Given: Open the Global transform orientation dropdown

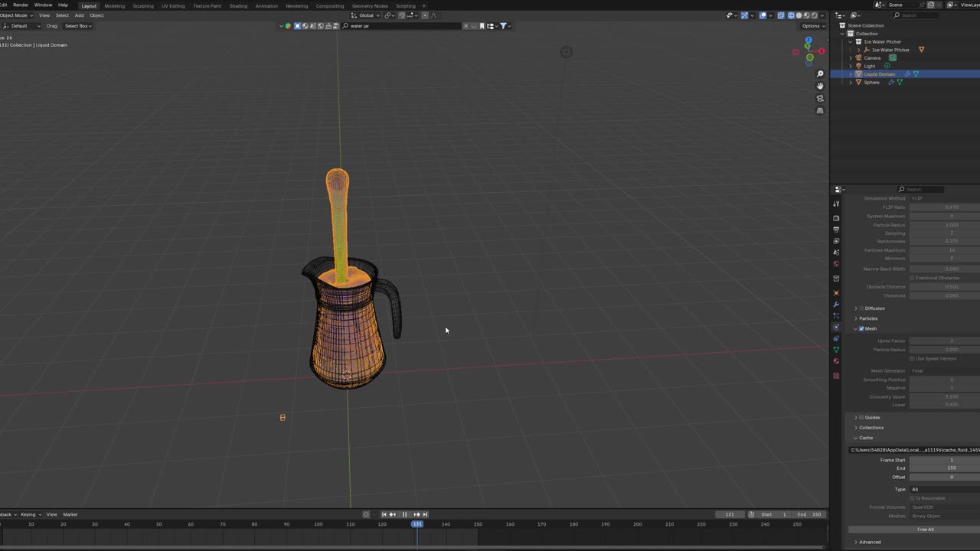Looking at the screenshot, I should 367,15.
